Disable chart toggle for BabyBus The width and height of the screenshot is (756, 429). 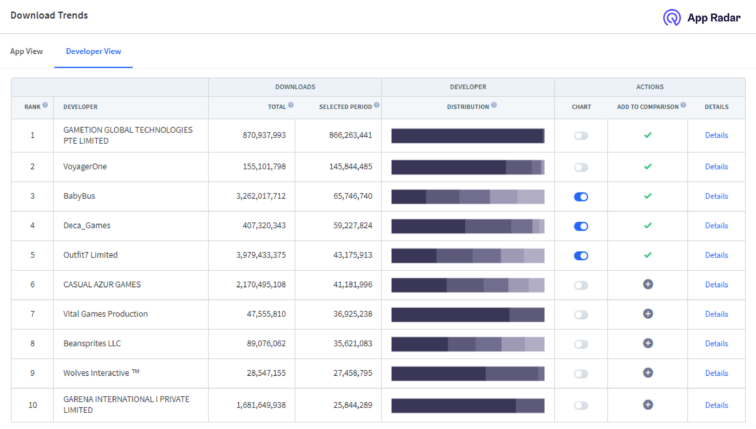point(581,197)
